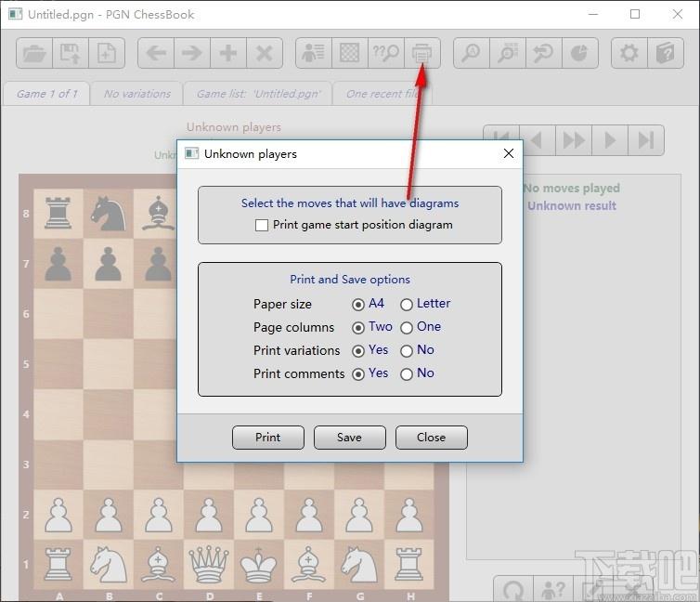Open settings with the gear icon

(629, 54)
